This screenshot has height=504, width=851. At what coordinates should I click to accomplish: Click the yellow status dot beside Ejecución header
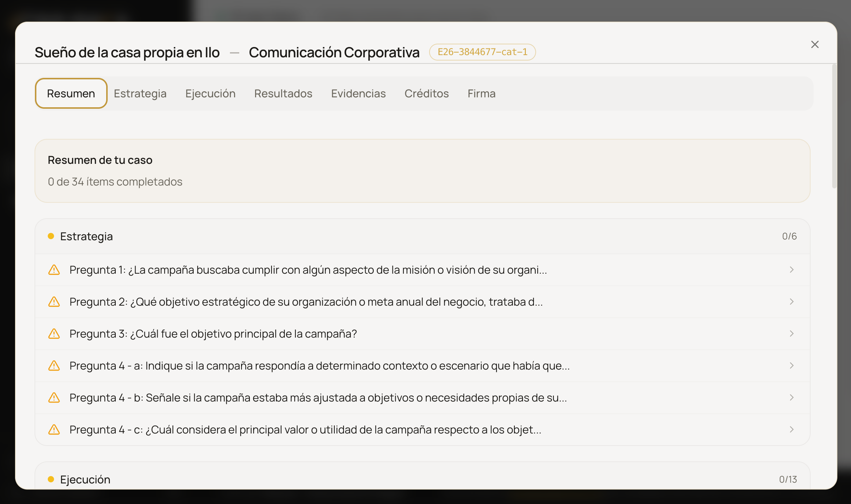51,479
